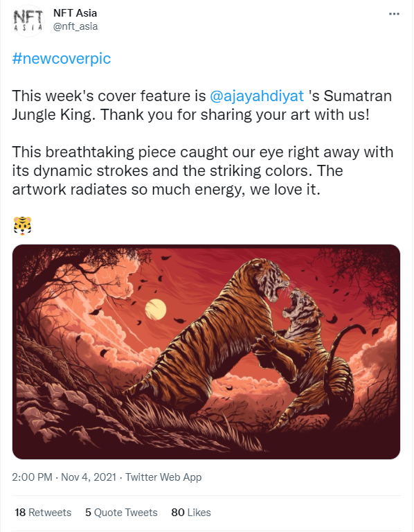Open the @nft_asia handle link

[75, 26]
